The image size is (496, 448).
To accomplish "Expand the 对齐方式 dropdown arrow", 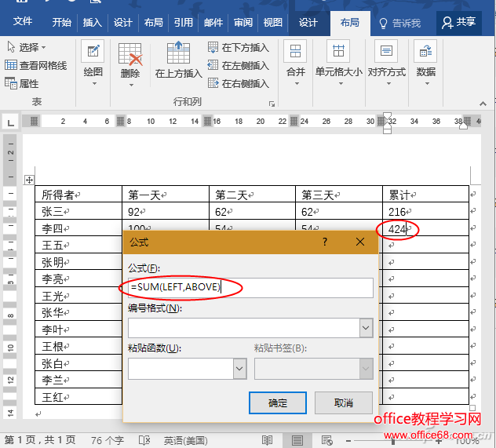I will pos(388,84).
